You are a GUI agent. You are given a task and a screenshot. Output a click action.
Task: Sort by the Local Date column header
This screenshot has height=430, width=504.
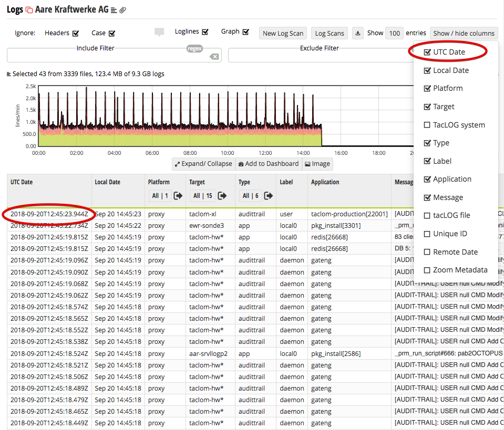pyautogui.click(x=107, y=182)
